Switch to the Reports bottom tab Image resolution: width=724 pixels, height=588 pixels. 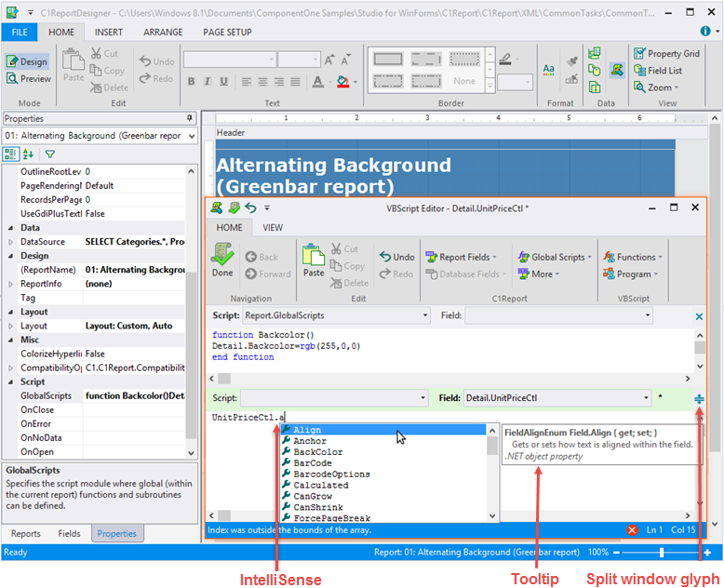(26, 533)
